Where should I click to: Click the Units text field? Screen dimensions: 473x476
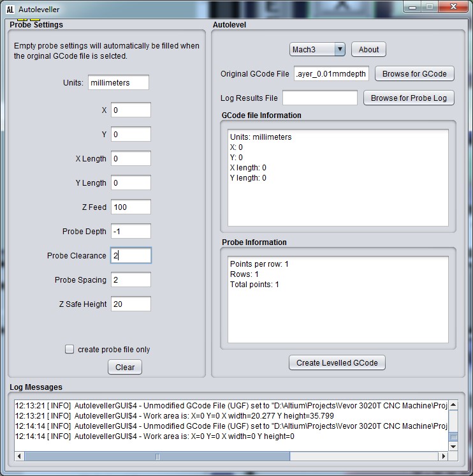pos(118,82)
